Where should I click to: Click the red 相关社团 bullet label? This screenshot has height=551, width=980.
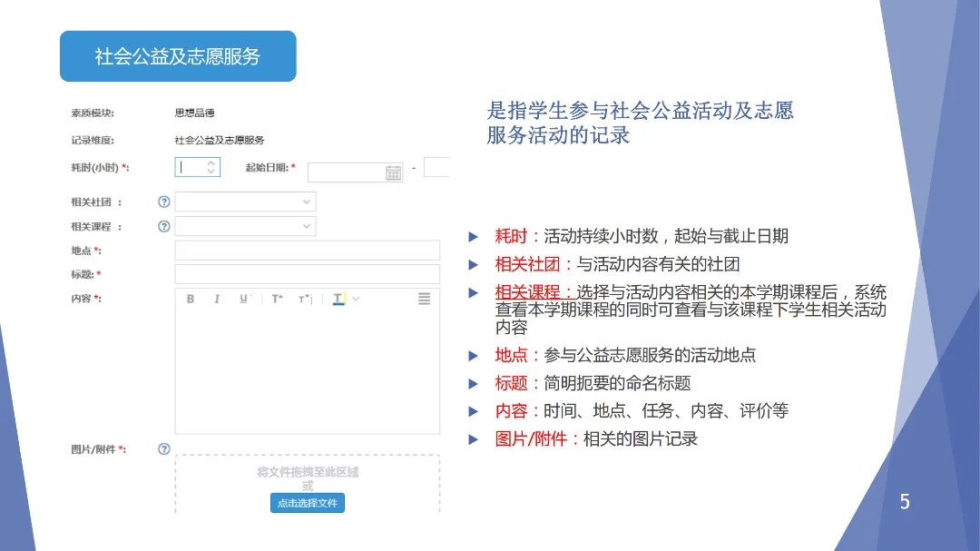coord(527,264)
